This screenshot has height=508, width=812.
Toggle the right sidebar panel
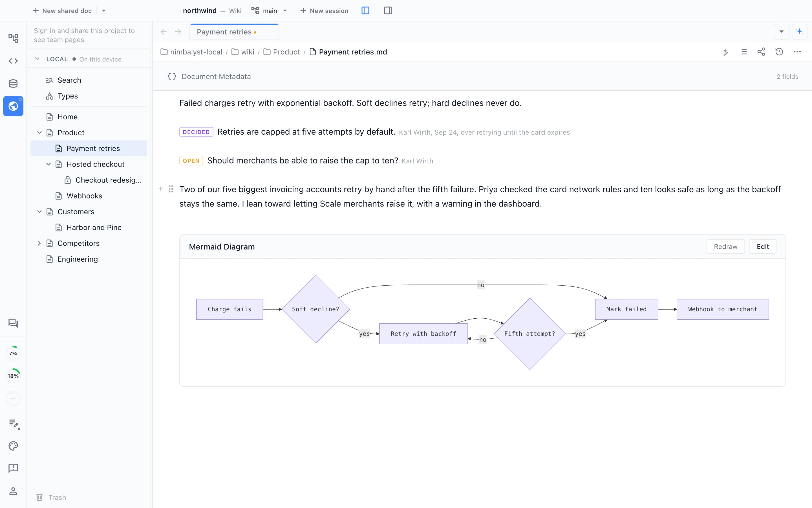388,11
